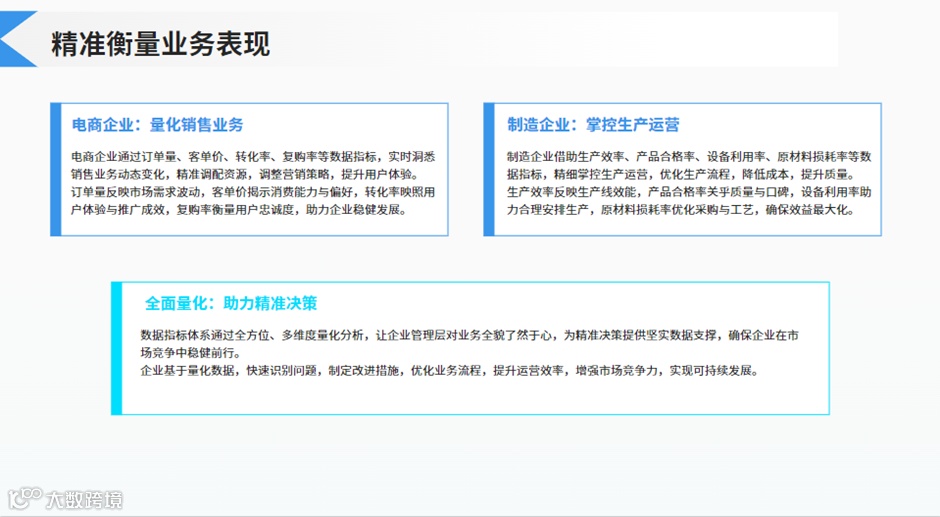
Task: Click line beginning 户体验与推广成效
Action: (239, 210)
